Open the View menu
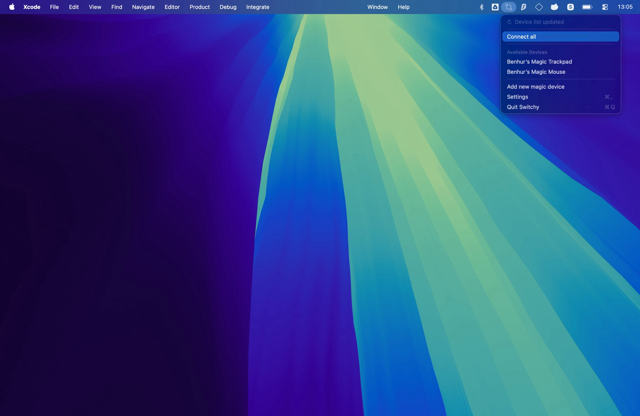Viewport: 640px width, 416px height. click(x=95, y=7)
